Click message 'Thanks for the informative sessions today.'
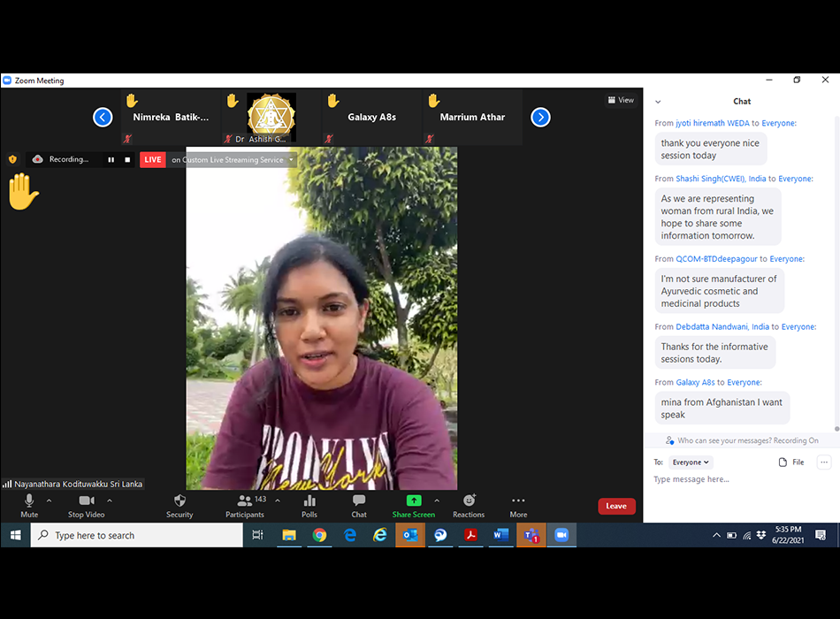The height and width of the screenshot is (619, 840). pos(714,353)
